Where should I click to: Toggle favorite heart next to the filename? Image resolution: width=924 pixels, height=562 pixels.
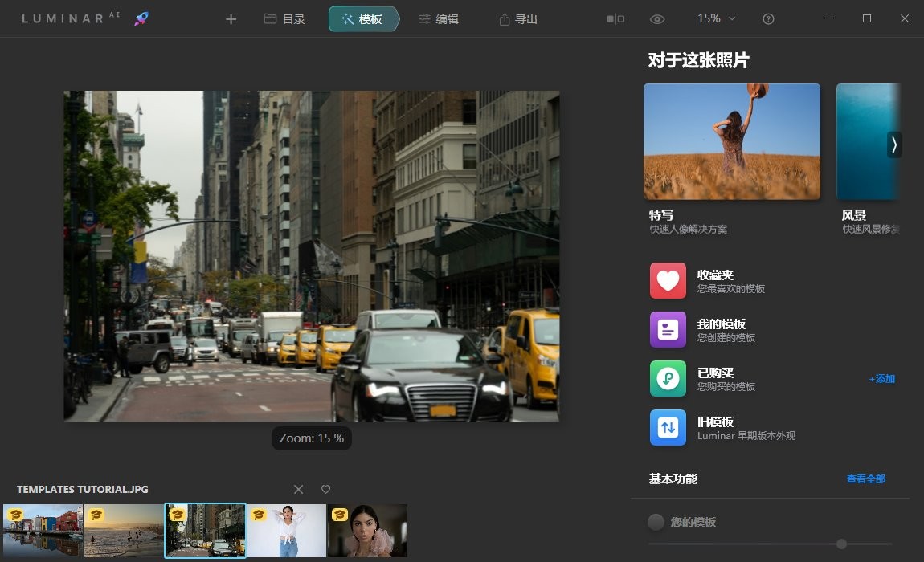[325, 489]
